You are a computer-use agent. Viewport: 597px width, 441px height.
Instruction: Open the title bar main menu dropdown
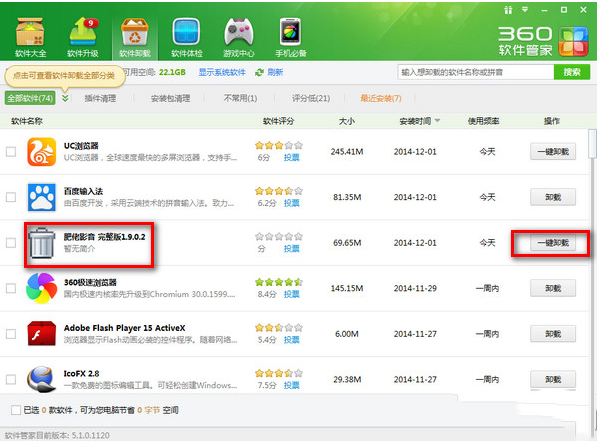point(525,10)
